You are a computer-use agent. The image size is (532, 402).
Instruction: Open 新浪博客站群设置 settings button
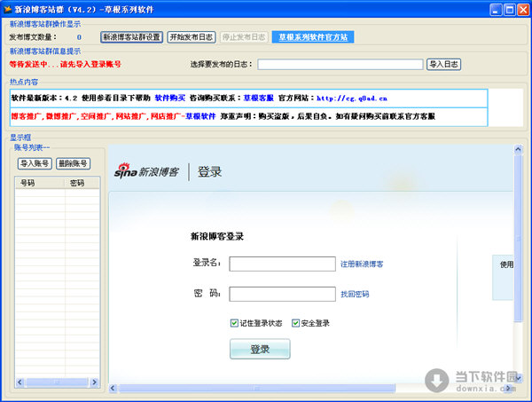click(131, 37)
